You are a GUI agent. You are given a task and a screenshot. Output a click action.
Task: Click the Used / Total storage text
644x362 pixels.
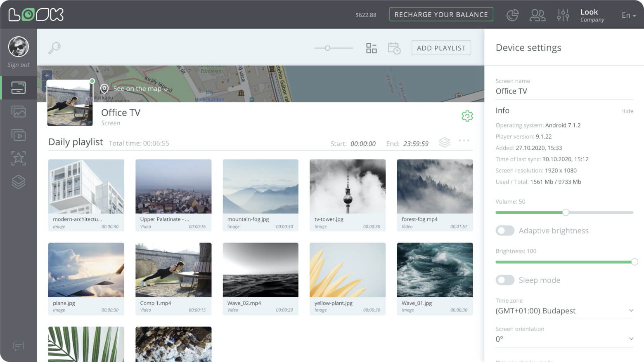pos(538,182)
